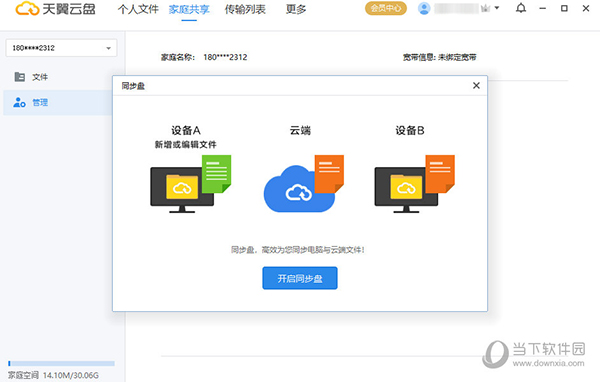This screenshot has height=382, width=600.
Task: Open notifications bell icon
Action: click(521, 8)
